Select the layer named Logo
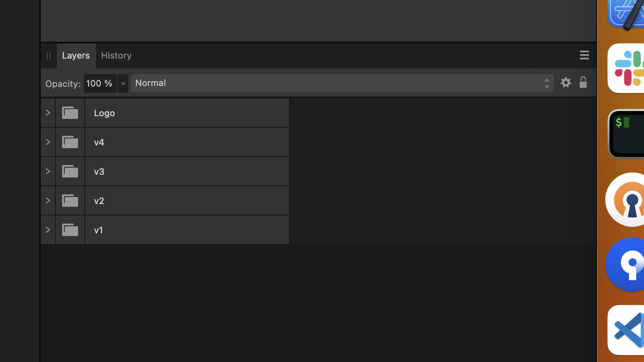The width and height of the screenshot is (644, 362). pyautogui.click(x=187, y=113)
